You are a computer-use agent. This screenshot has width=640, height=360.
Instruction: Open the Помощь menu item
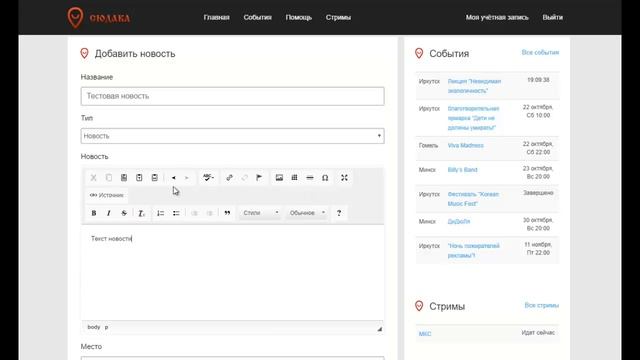[299, 17]
